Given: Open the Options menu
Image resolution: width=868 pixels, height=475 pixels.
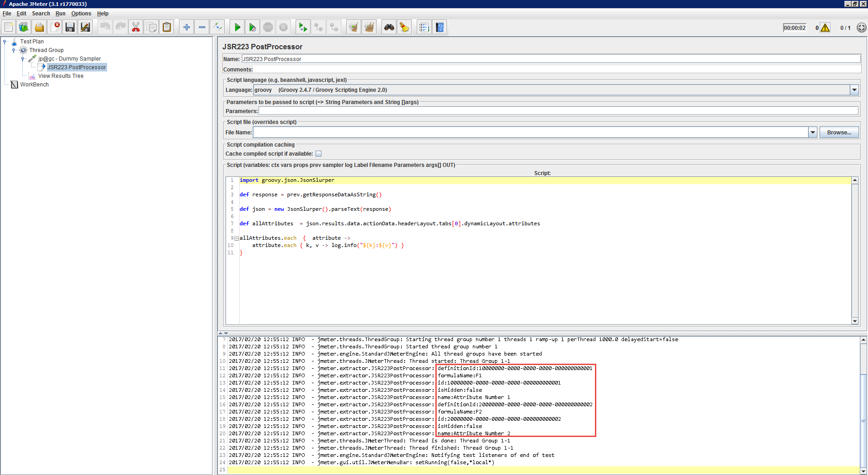Looking at the screenshot, I should coord(81,14).
